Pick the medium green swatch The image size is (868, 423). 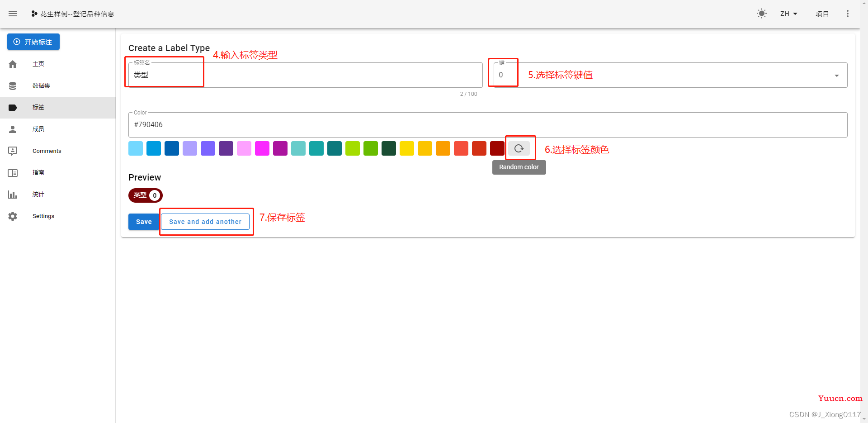(371, 148)
